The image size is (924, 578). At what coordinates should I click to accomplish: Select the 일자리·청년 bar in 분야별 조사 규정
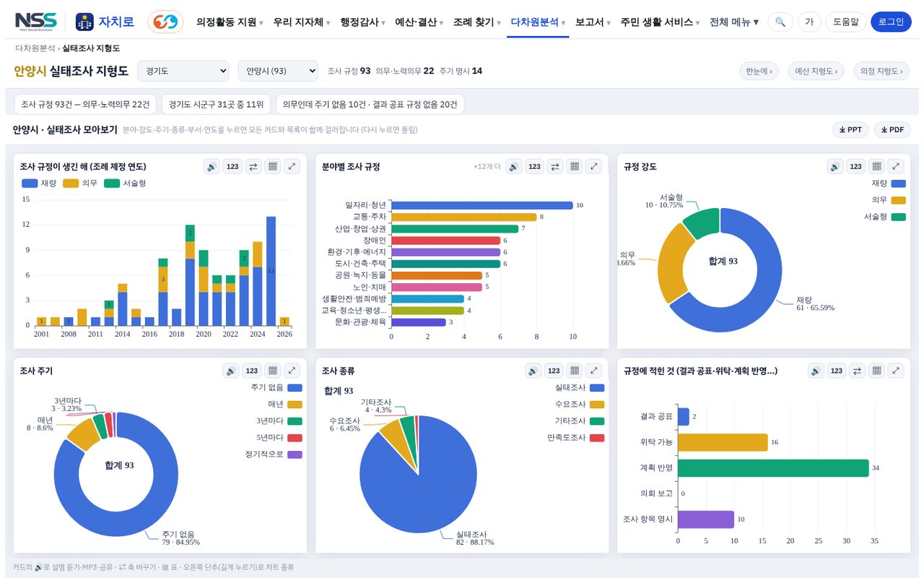(482, 205)
